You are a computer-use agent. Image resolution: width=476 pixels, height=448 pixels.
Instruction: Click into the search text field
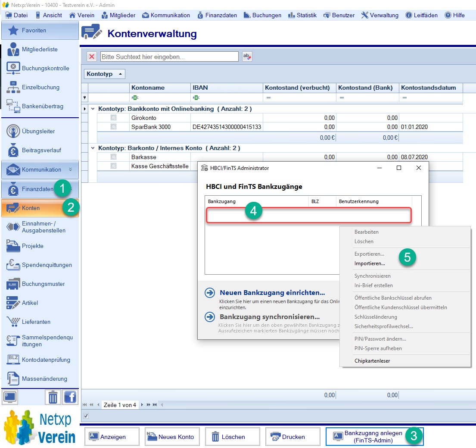(169, 56)
